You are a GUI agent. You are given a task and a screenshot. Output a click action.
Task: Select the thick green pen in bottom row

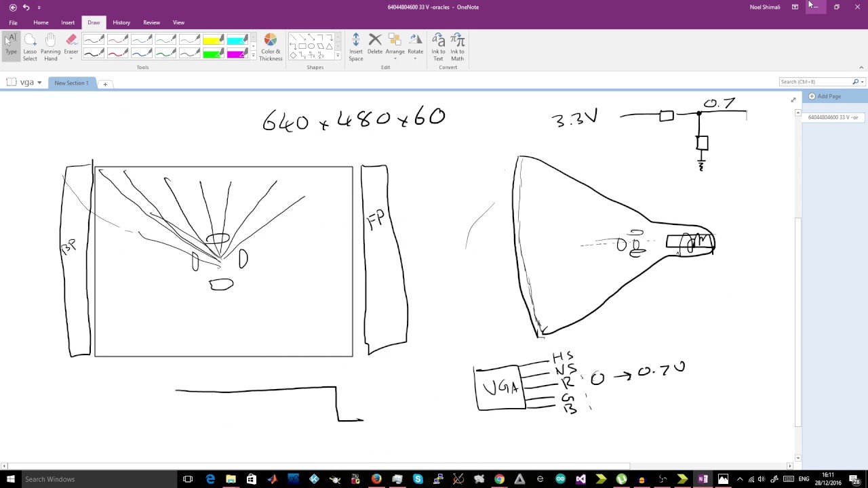point(165,53)
